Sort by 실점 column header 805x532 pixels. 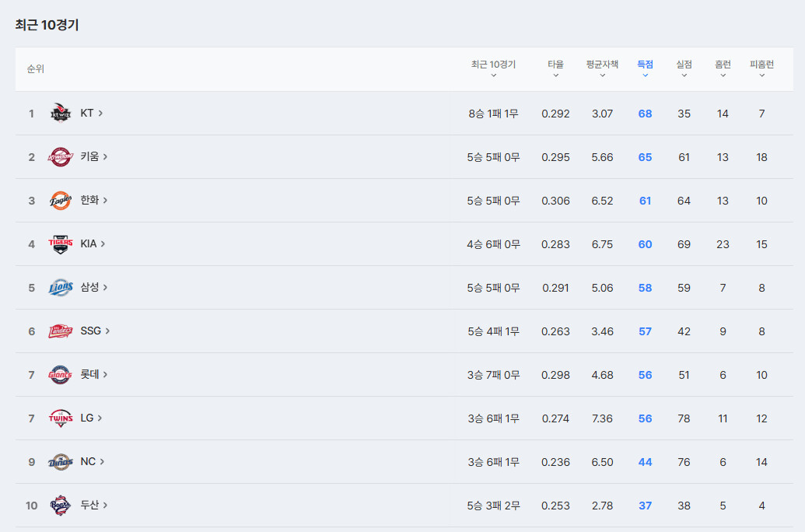pyautogui.click(x=684, y=68)
